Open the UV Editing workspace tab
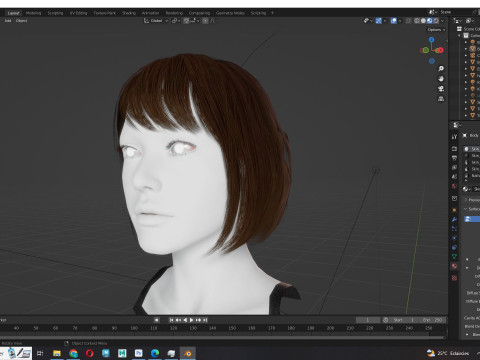Image resolution: width=480 pixels, height=360 pixels. tap(78, 13)
